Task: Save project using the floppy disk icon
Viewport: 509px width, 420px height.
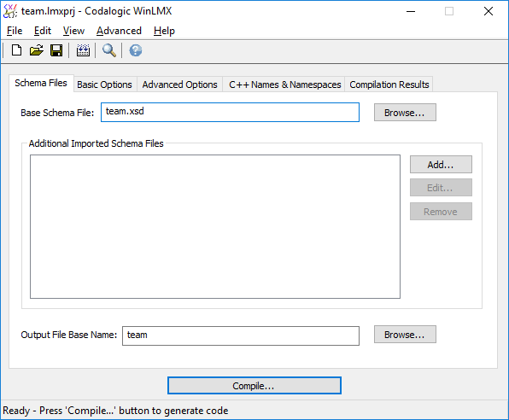Action: pos(56,50)
